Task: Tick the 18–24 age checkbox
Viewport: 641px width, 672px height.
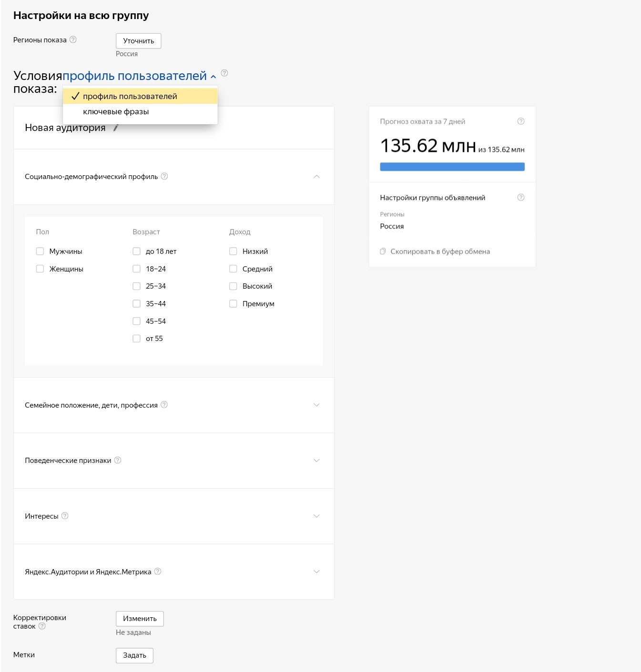Action: [136, 269]
